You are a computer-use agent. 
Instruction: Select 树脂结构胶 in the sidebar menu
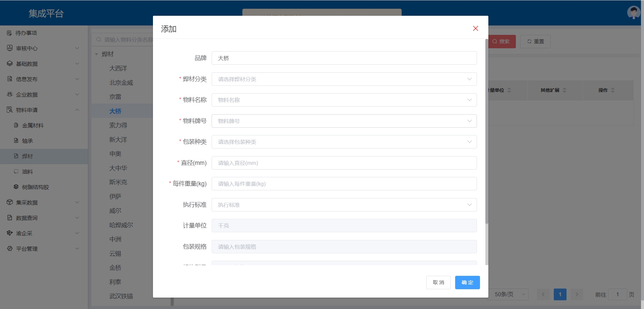tap(35, 187)
